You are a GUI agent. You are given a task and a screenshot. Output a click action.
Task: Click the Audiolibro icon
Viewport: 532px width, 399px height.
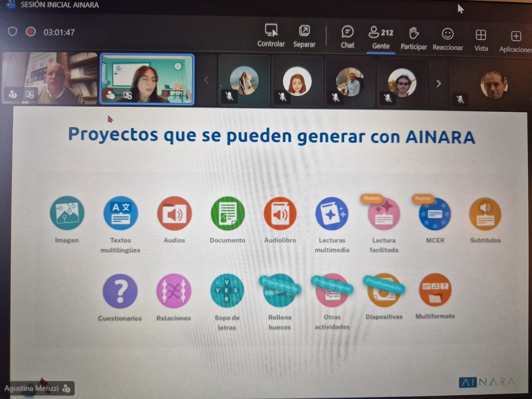[x=280, y=214]
